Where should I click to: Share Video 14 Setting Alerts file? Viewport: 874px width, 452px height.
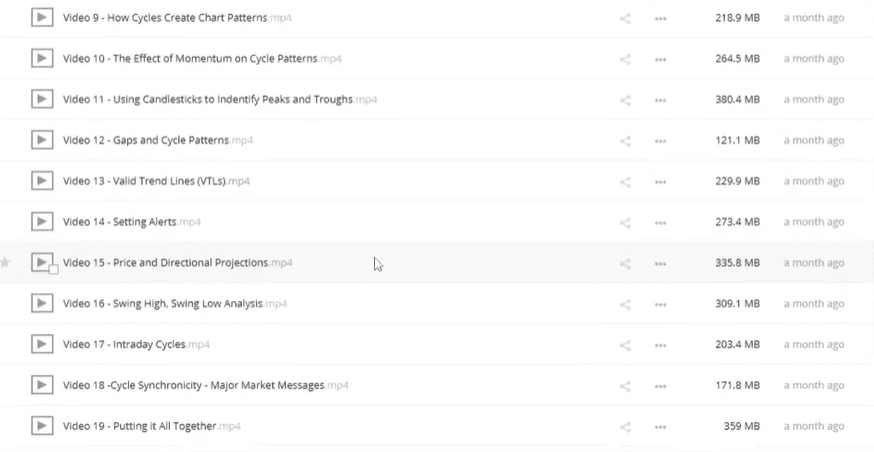(x=625, y=223)
